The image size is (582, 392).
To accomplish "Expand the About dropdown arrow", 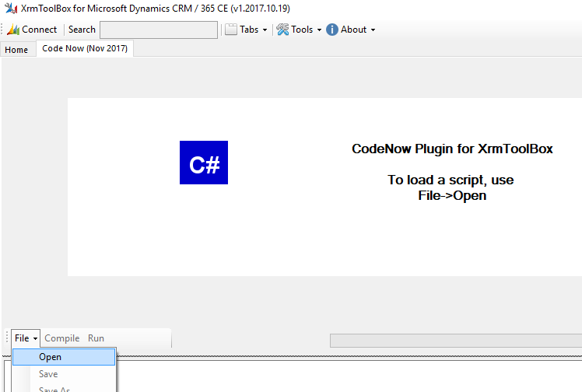I will point(373,30).
